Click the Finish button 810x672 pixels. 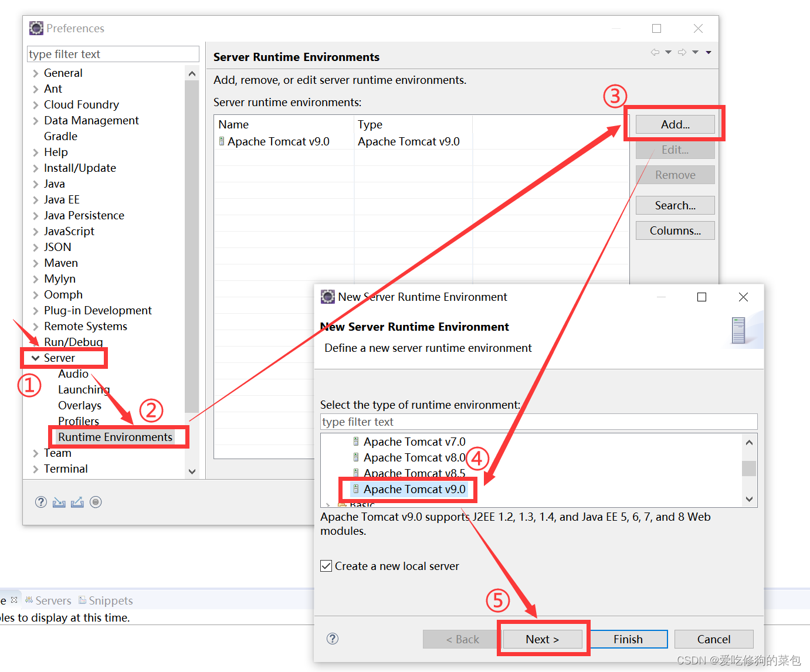point(628,639)
